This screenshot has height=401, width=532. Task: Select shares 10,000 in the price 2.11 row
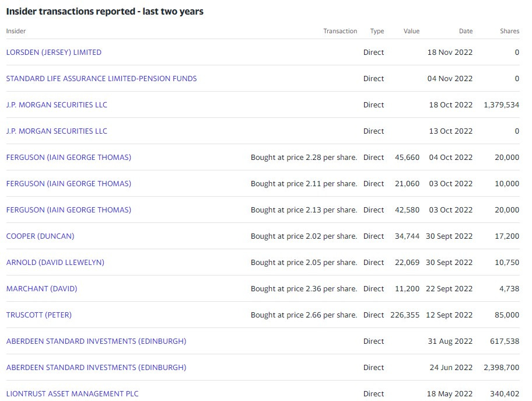click(507, 184)
